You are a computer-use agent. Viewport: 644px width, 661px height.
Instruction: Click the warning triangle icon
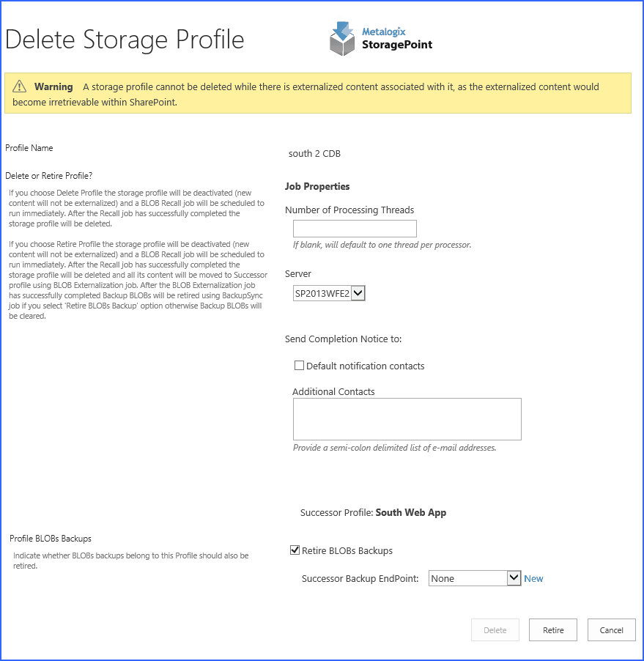(20, 86)
